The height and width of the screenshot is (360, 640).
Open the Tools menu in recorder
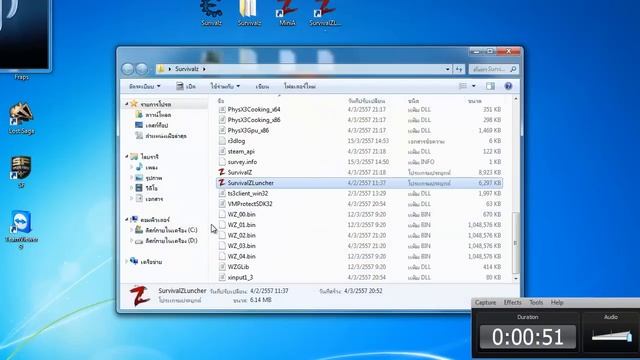click(536, 302)
